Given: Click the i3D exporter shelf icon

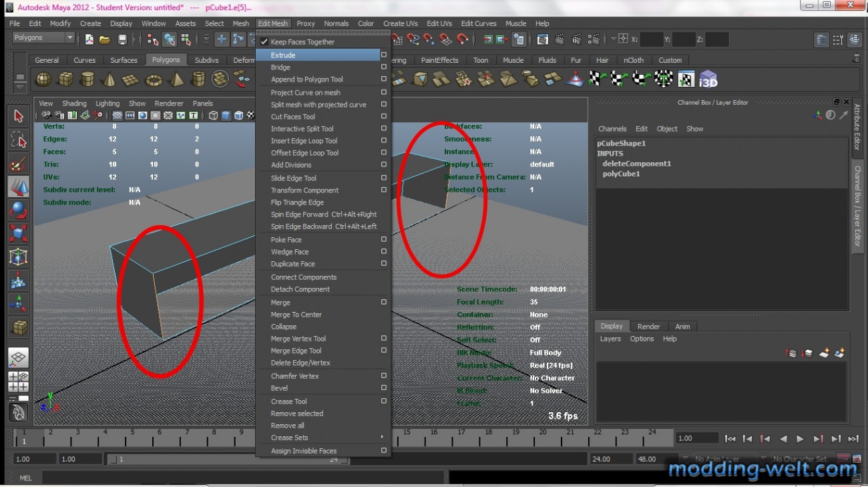Looking at the screenshot, I should [708, 79].
